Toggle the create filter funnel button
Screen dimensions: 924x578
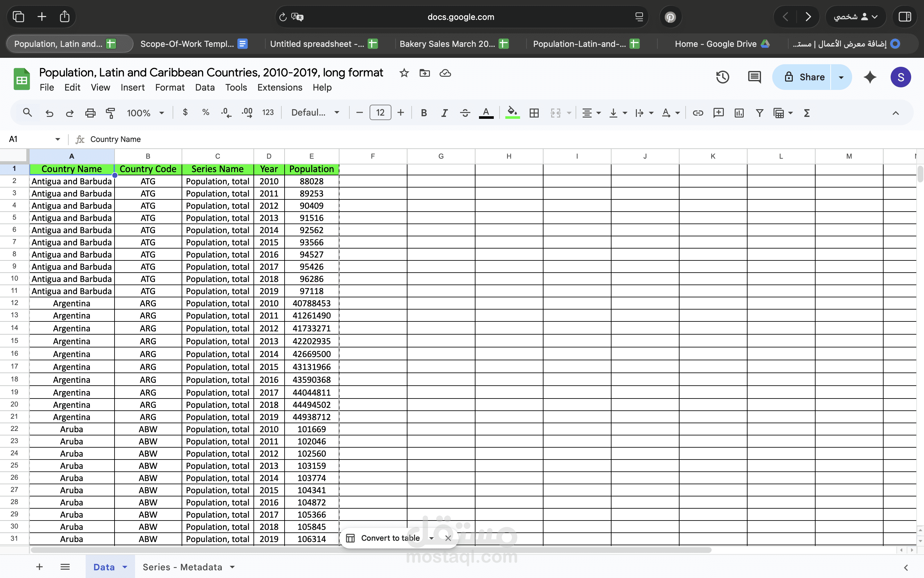pos(759,113)
